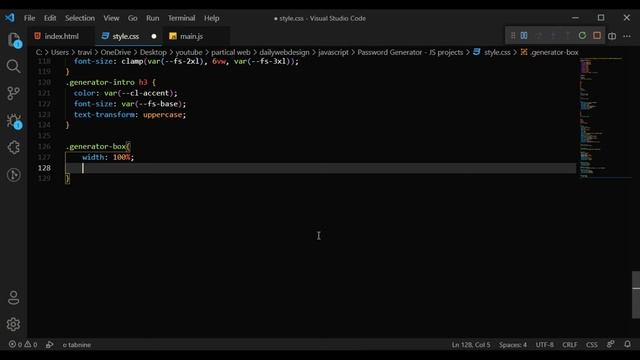Switch to the main.js tab

tap(196, 36)
